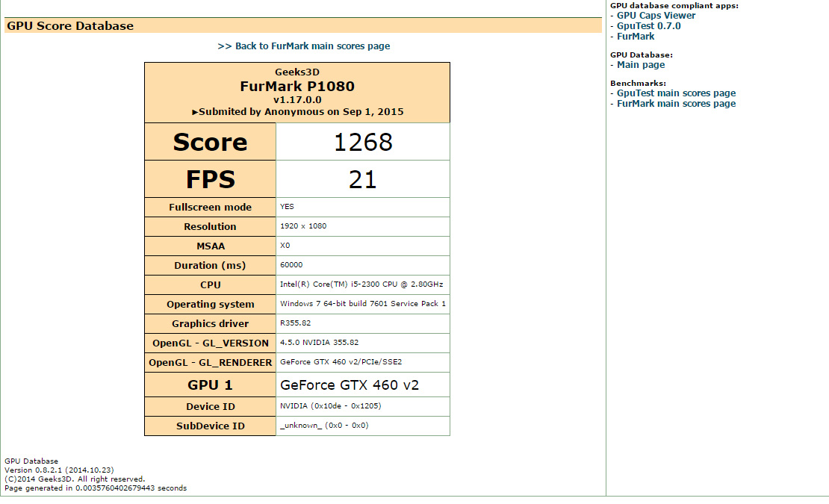Click the Score label cell
The width and height of the screenshot is (829, 504).
click(210, 142)
